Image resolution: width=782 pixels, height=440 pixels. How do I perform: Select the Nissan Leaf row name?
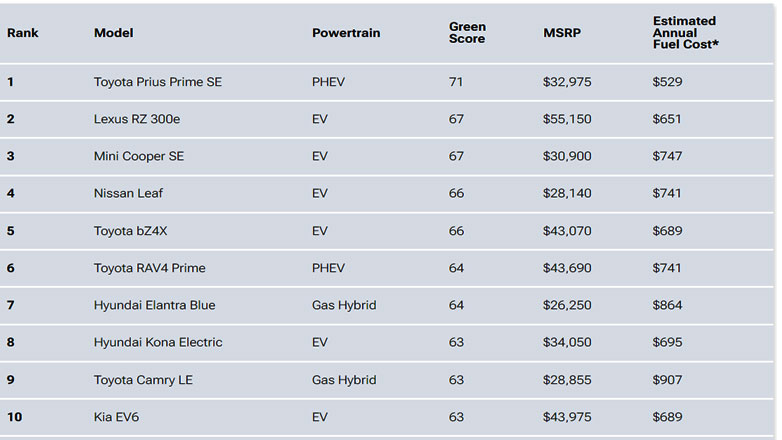click(x=128, y=193)
